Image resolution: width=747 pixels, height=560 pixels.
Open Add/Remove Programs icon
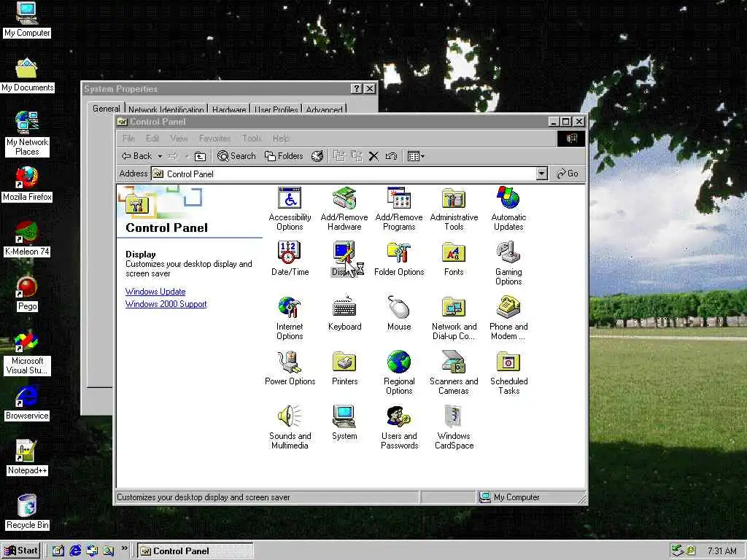399,209
